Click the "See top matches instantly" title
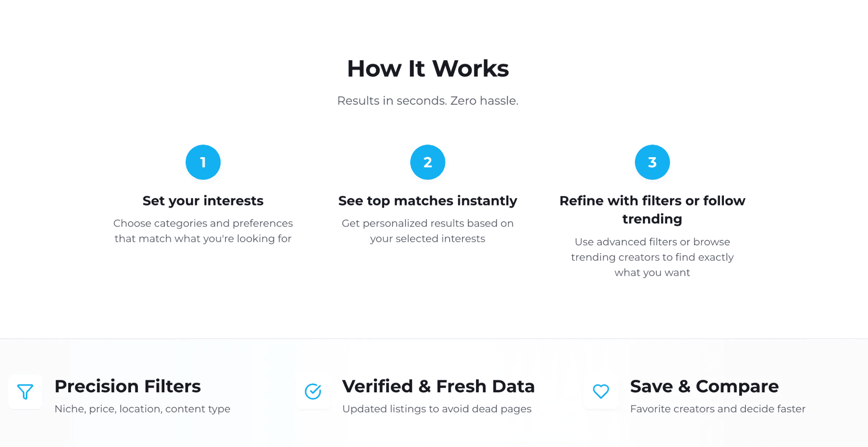Image resolution: width=868 pixels, height=447 pixels. 428,201
